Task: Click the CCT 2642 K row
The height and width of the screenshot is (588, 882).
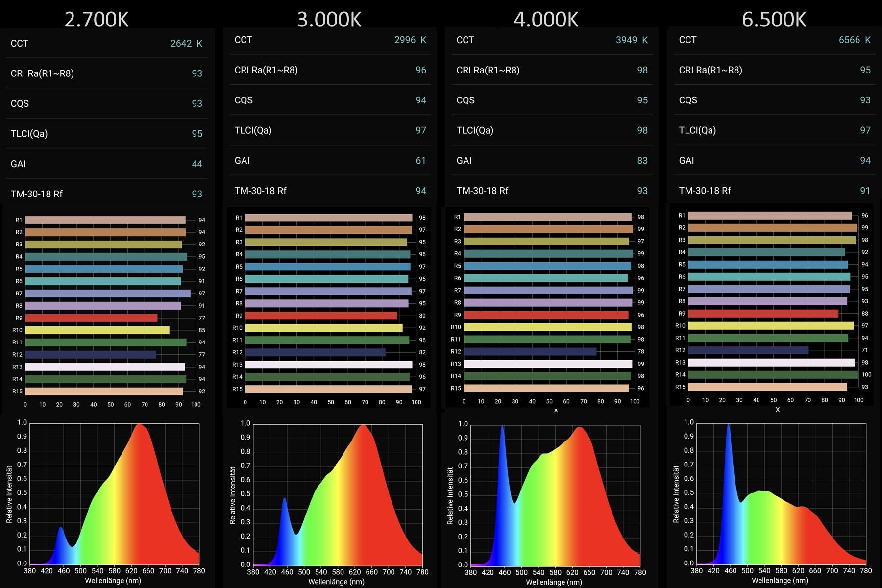Action: pos(106,44)
